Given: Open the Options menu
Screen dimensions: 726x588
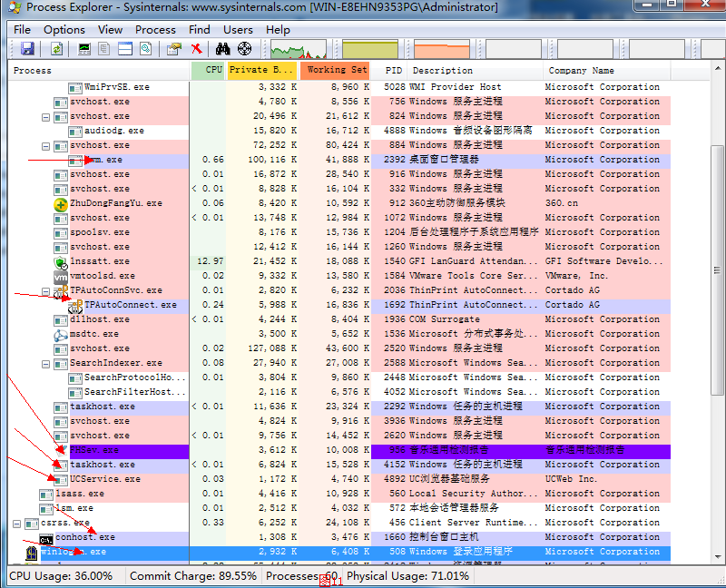Looking at the screenshot, I should [x=64, y=30].
